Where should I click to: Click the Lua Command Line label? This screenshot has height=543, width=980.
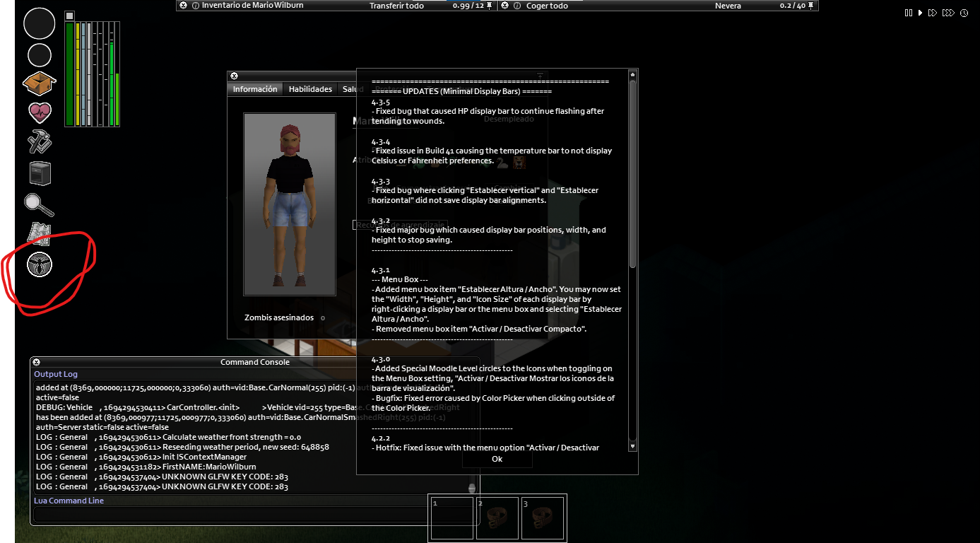click(69, 501)
